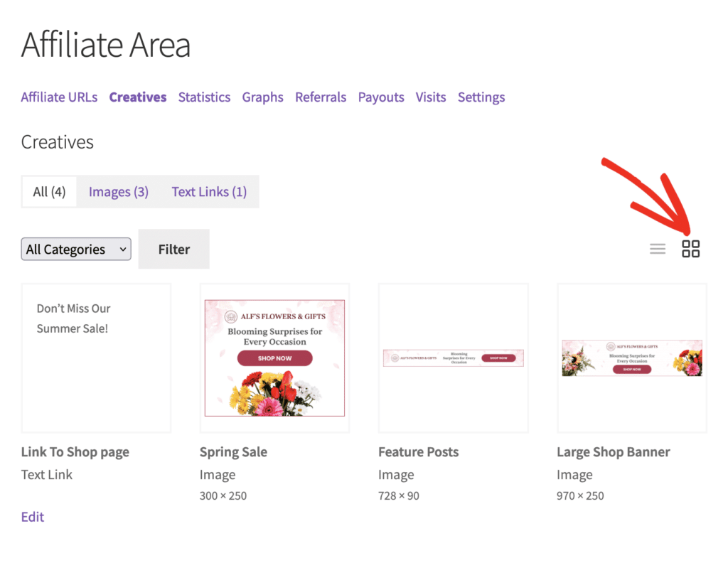Expand the All Categories dropdown
This screenshot has height=563, width=728.
point(76,250)
